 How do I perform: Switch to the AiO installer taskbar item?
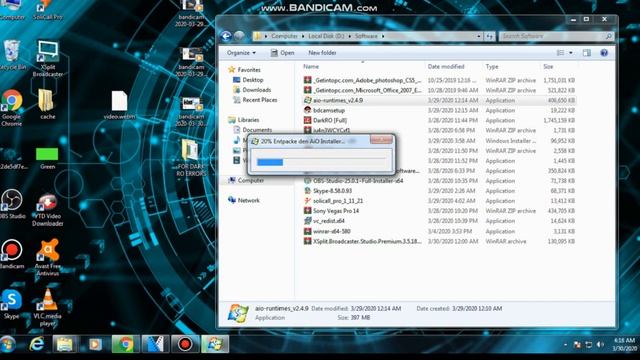[215, 344]
